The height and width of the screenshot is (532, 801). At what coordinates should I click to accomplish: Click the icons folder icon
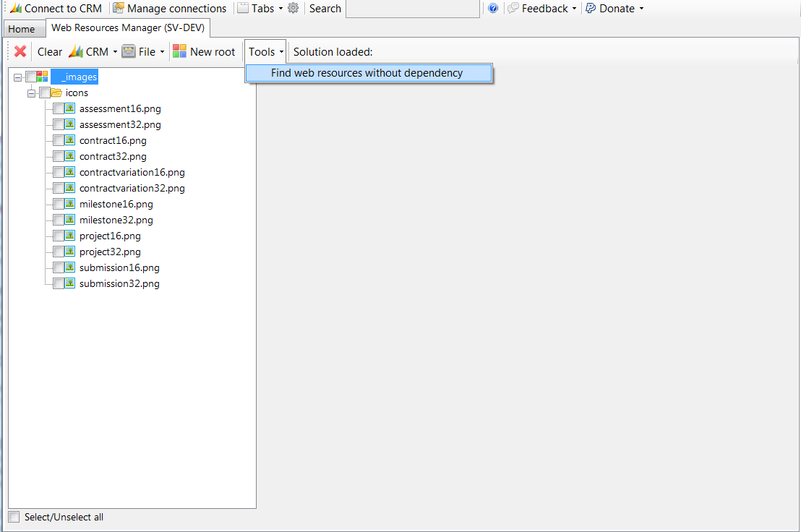56,93
